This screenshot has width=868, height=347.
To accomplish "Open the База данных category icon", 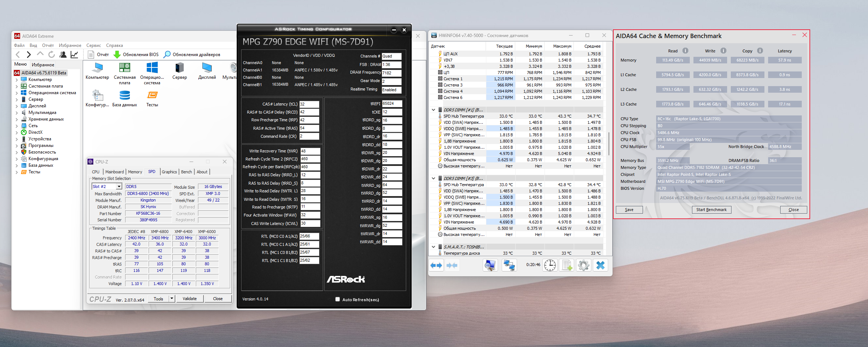I will point(125,98).
